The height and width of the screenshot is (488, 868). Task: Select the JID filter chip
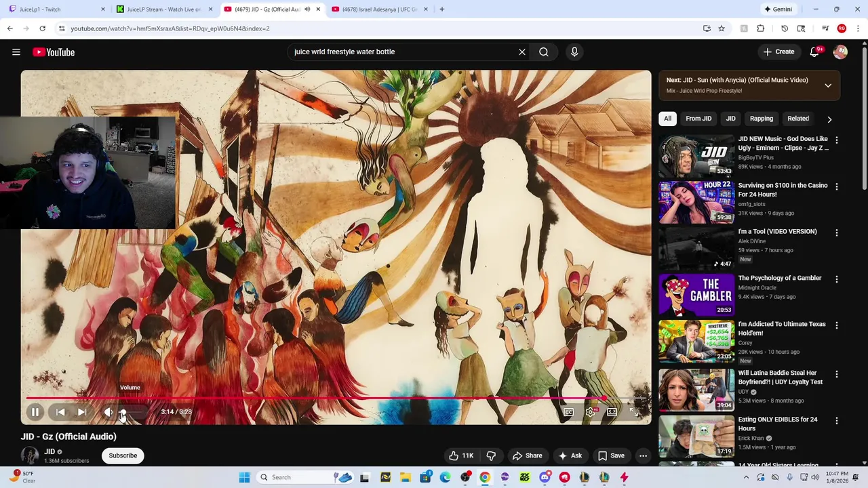coord(730,119)
